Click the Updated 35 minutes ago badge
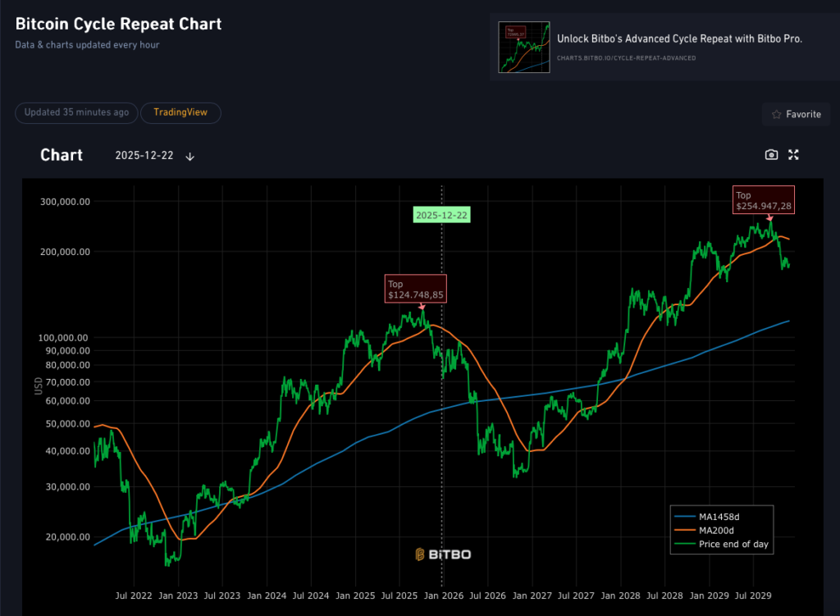This screenshot has height=616, width=840. point(76,113)
